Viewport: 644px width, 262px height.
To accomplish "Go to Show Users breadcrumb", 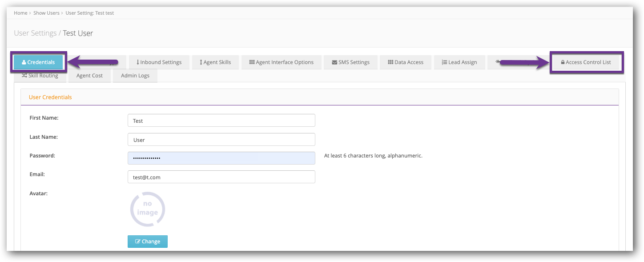I will point(46,13).
